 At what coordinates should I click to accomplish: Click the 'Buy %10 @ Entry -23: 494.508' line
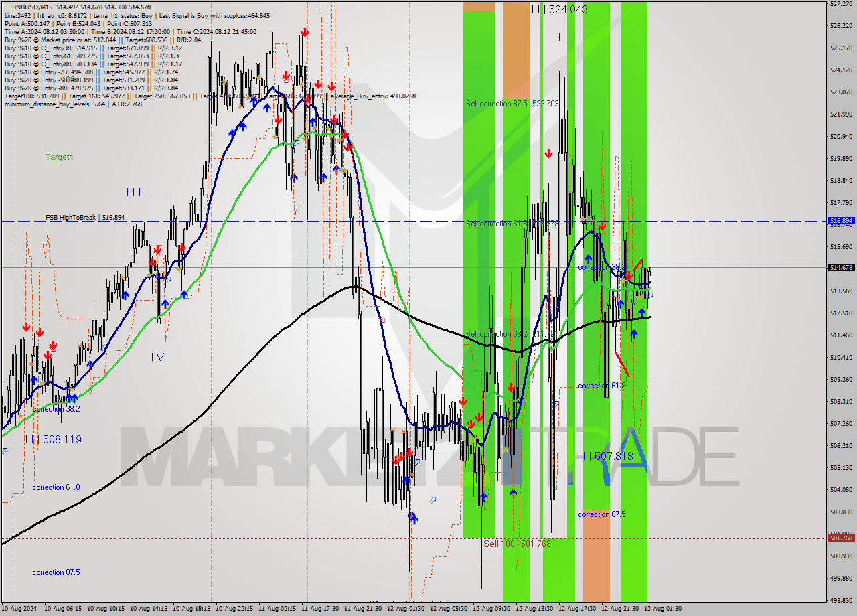(91, 72)
